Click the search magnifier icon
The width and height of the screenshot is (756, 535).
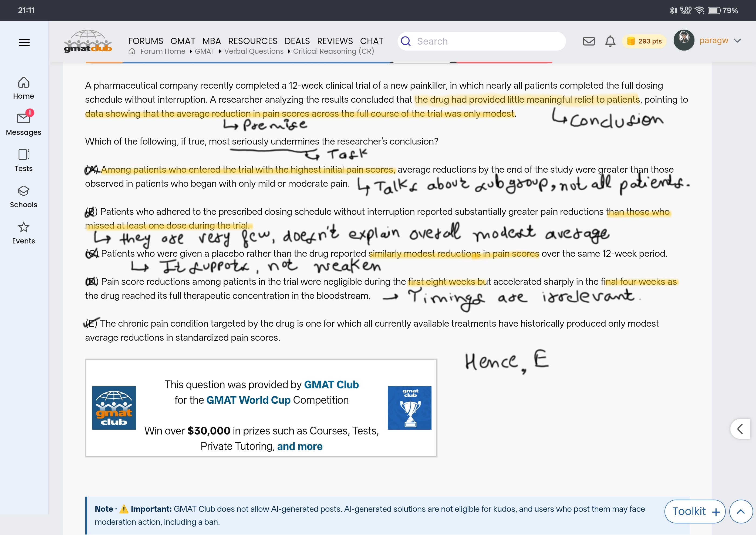pyautogui.click(x=406, y=41)
